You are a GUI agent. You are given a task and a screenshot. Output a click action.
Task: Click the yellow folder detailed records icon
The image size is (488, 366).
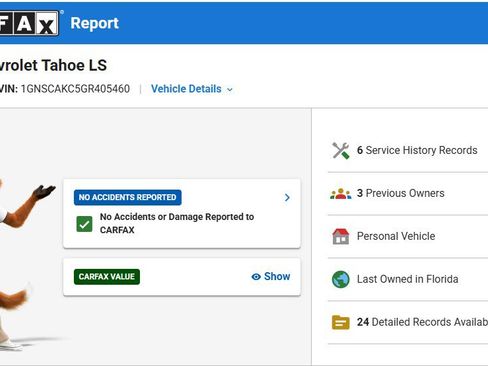[341, 322]
